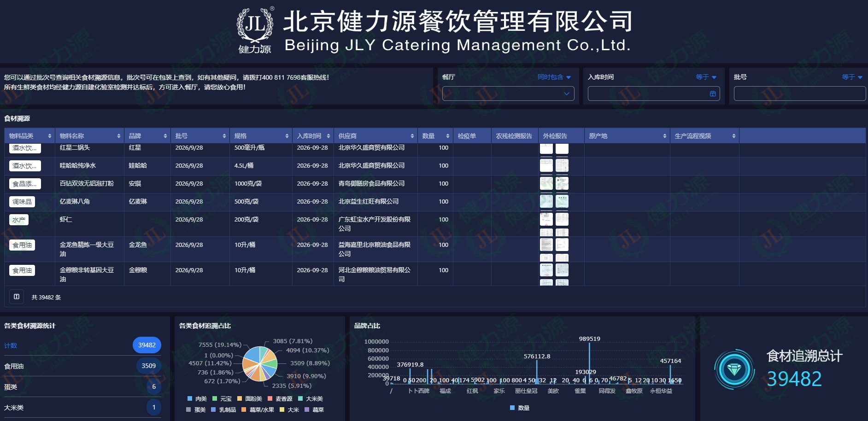Click the JL 健力源 company logo
This screenshot has width=868, height=421.
click(x=255, y=30)
